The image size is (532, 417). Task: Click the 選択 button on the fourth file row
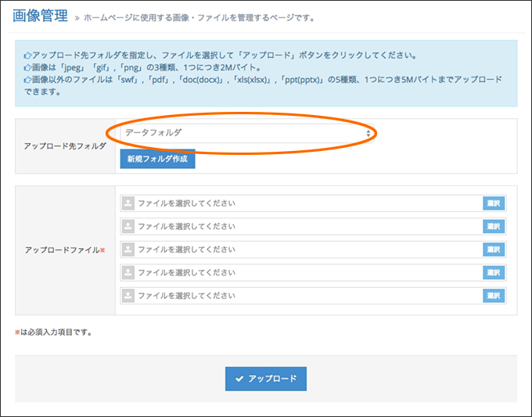click(494, 272)
